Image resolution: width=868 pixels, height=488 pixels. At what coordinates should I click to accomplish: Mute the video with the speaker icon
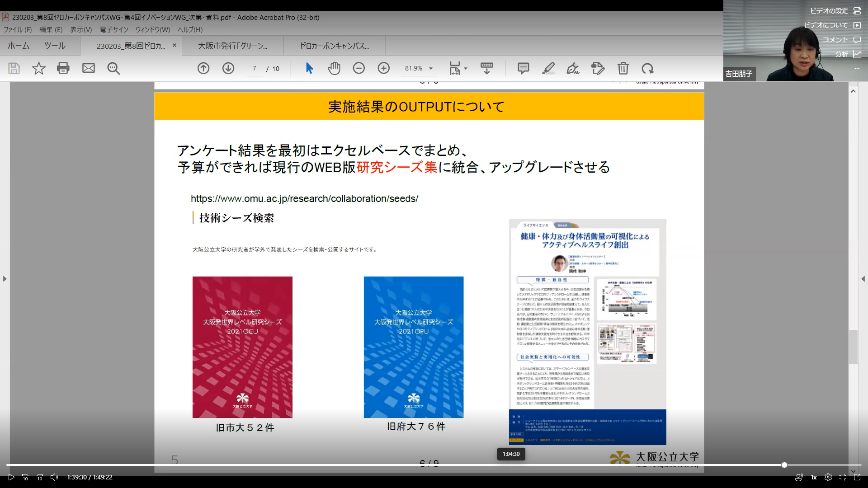click(54, 477)
